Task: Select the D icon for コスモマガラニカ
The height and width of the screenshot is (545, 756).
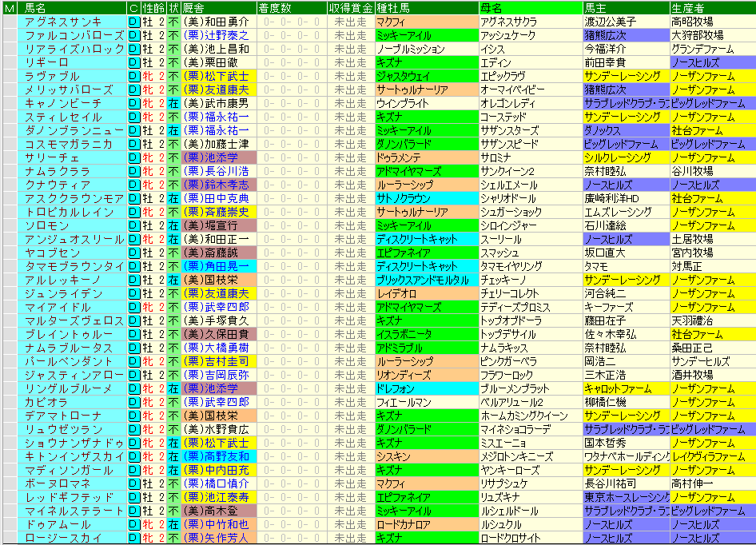Action: [x=134, y=144]
